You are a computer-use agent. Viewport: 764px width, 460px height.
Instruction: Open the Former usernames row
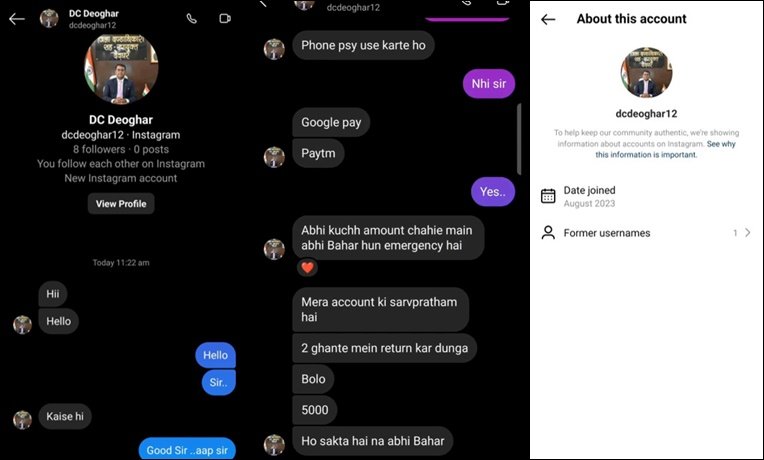(x=646, y=233)
